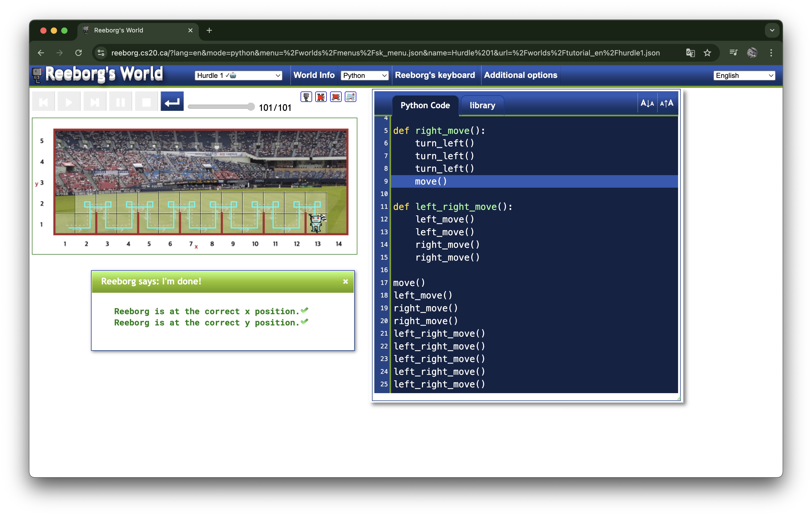Click the playback frame slider handle
The width and height of the screenshot is (812, 516).
pos(251,107)
